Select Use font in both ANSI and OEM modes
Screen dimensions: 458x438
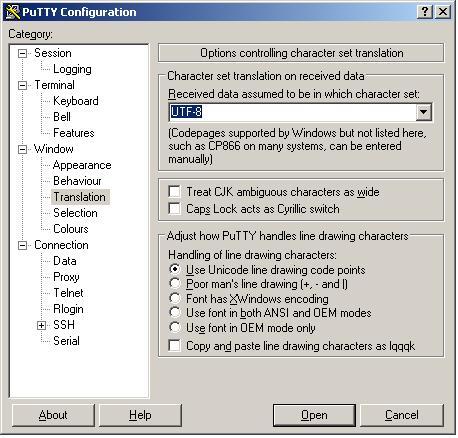(x=175, y=313)
